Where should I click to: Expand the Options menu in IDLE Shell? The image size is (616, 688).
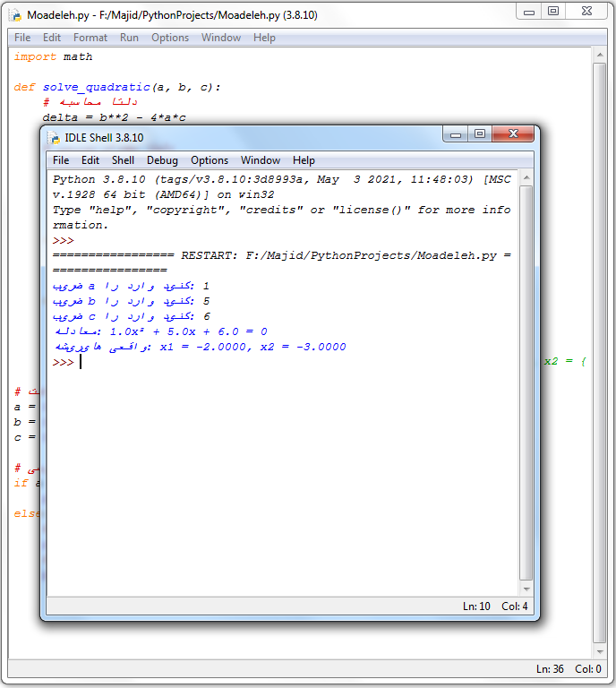210,160
